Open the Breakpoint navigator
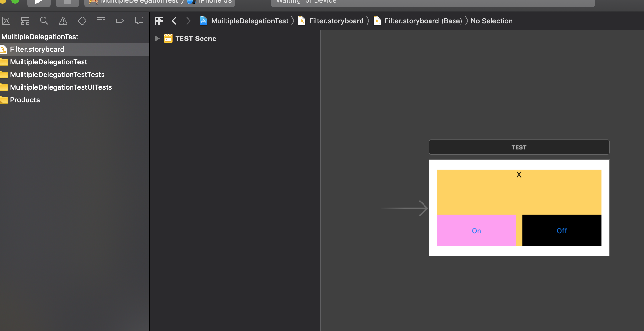This screenshot has width=644, height=331. (x=120, y=21)
